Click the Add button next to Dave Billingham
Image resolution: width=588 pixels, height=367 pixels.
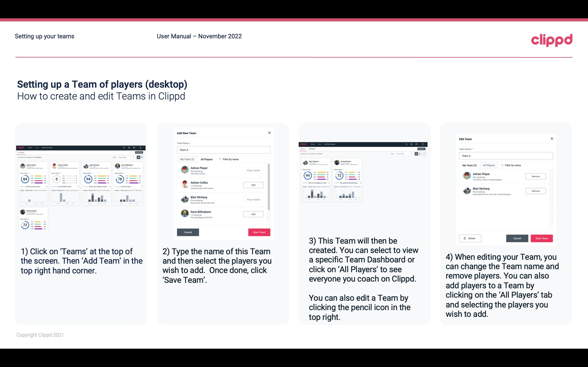(x=253, y=214)
